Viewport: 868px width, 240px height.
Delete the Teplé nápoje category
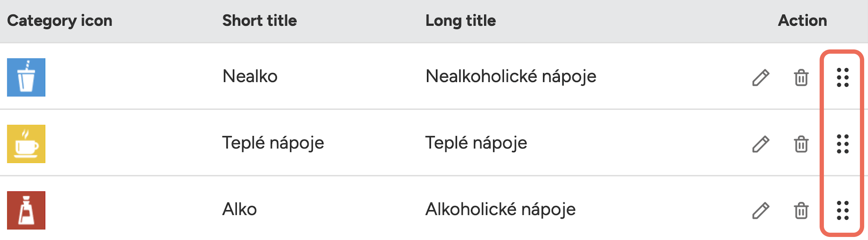tap(801, 144)
